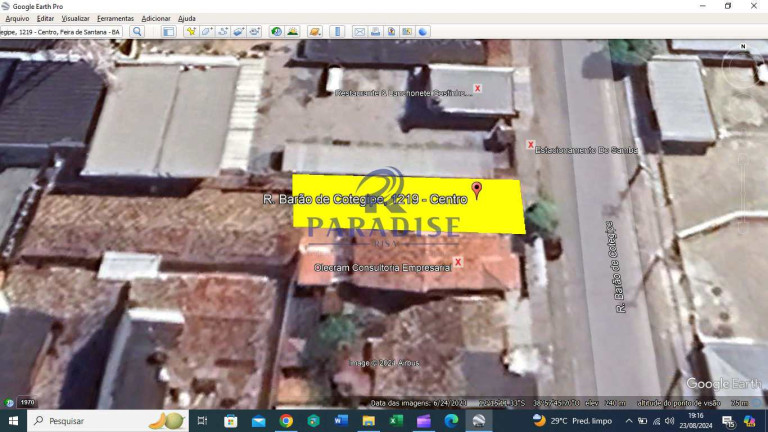Open Google Chrome from taskbar
The image size is (768, 432).
[x=286, y=421]
